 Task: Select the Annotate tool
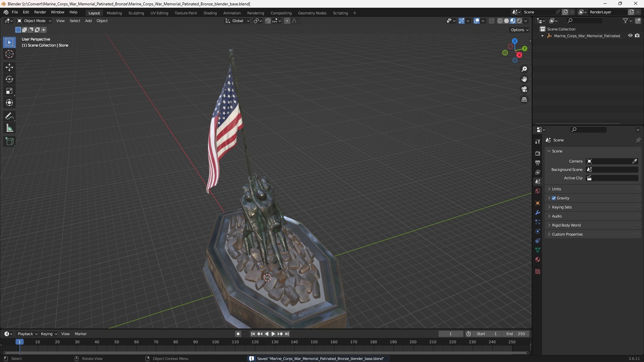[x=9, y=116]
